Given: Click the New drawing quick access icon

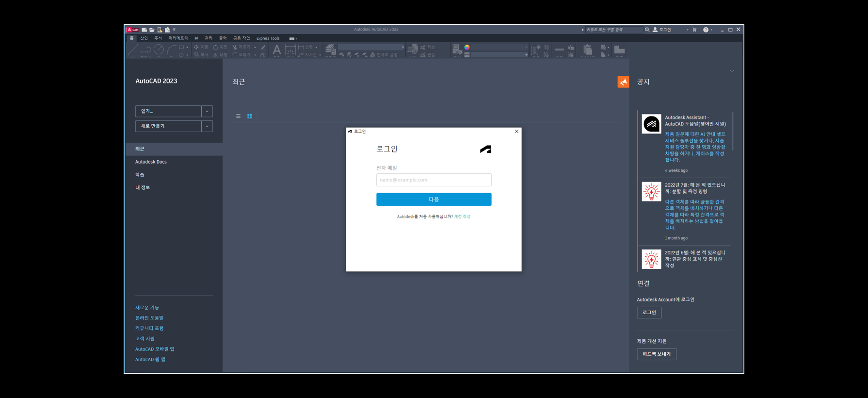Looking at the screenshot, I should 144,30.
